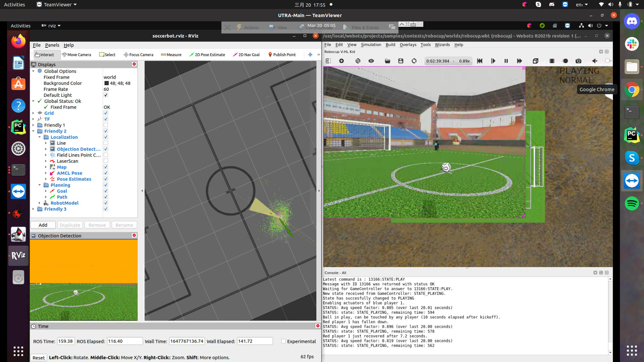The height and width of the screenshot is (362, 644).
Task: Activate the 2D Nav Goal tool
Action: point(247,55)
